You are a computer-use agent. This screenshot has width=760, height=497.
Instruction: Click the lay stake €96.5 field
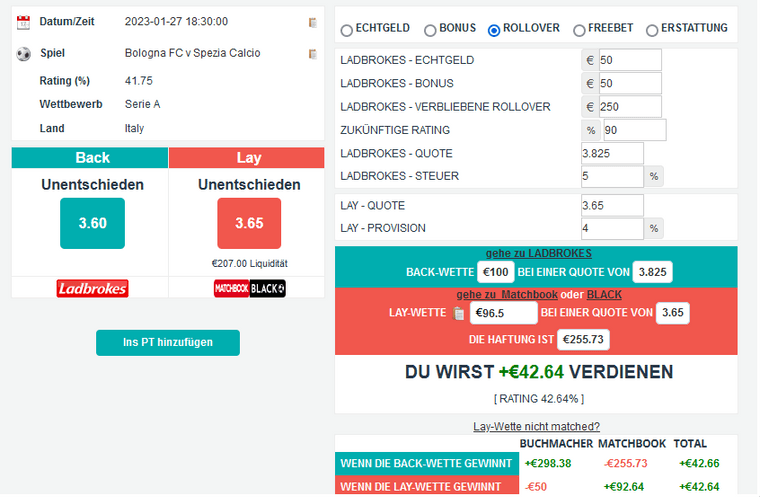pos(504,313)
